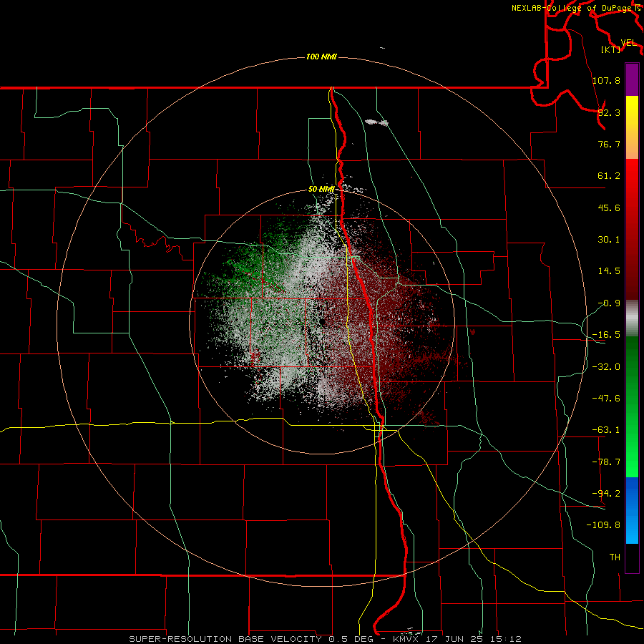This screenshot has height=644, width=644.
Task: Click the 100 NMI range ring label
Action: [x=321, y=57]
